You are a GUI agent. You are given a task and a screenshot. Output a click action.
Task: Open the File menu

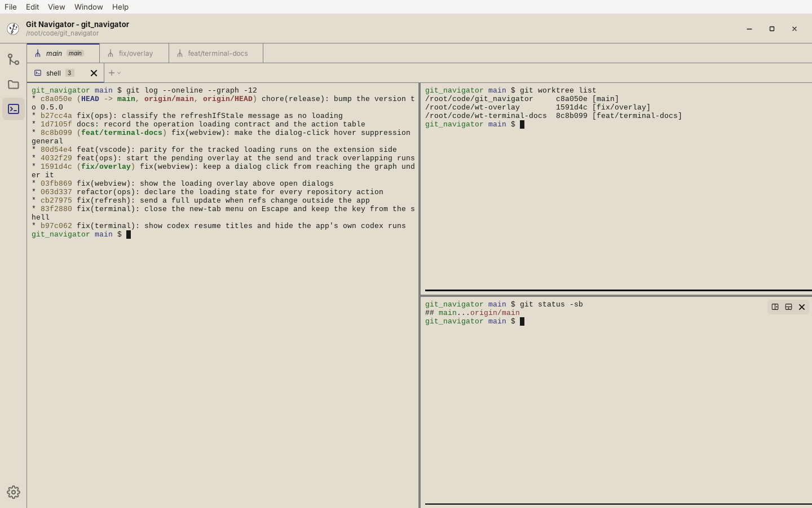coord(11,7)
